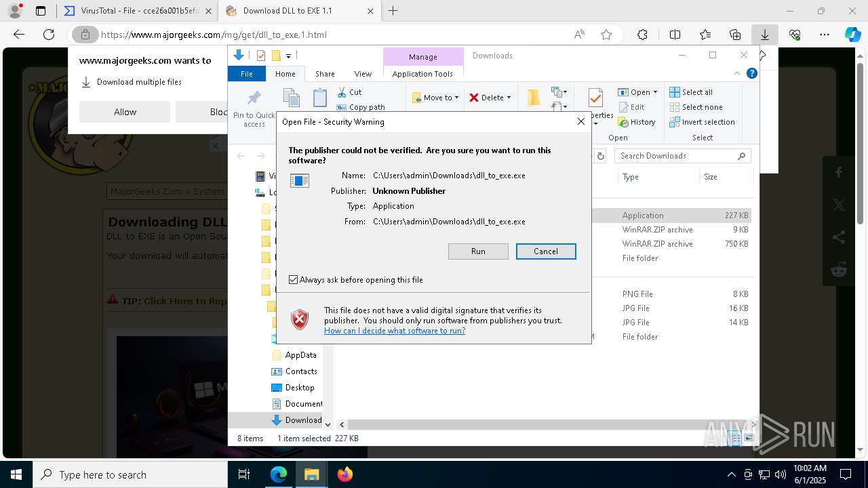This screenshot has height=488, width=868.
Task: Add page to favorites star icon
Action: click(606, 35)
